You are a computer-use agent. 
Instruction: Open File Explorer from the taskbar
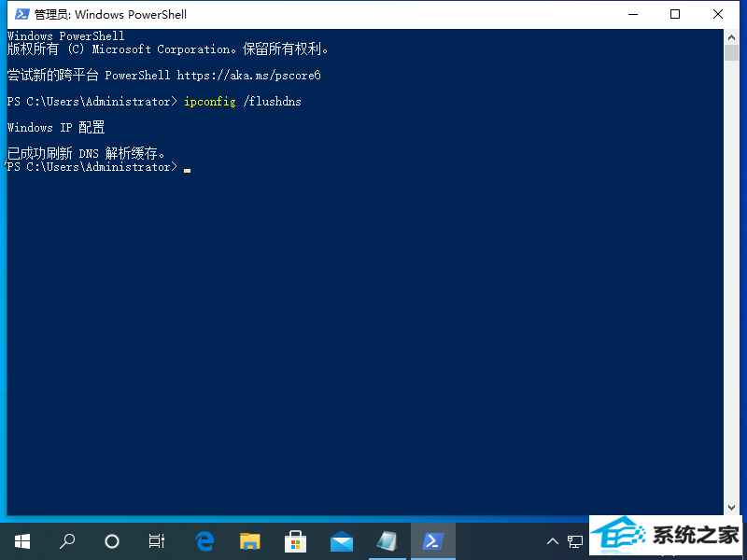click(x=249, y=541)
